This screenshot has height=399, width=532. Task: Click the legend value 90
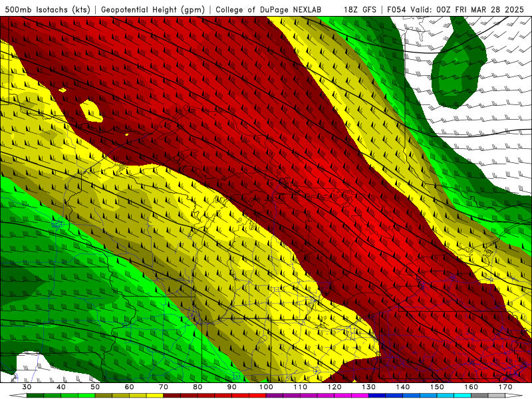tap(232, 387)
